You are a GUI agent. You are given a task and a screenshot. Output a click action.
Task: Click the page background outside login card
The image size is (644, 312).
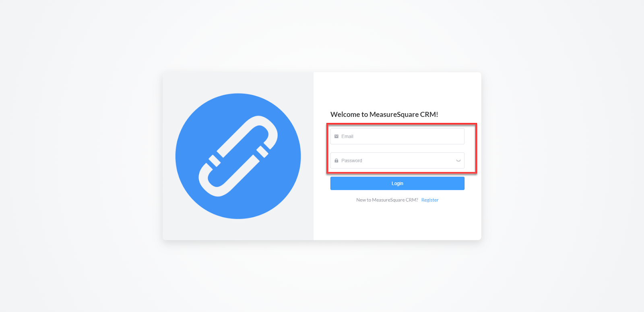(x=80, y=161)
